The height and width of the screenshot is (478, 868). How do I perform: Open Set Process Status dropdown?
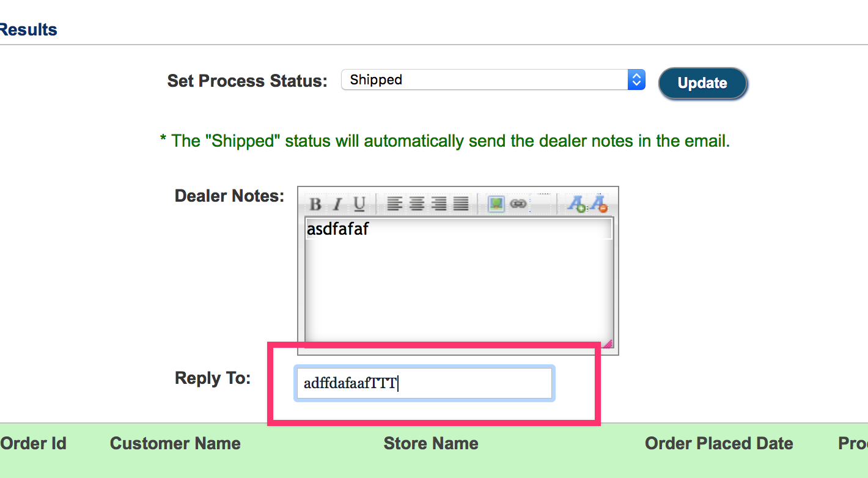[x=493, y=79]
